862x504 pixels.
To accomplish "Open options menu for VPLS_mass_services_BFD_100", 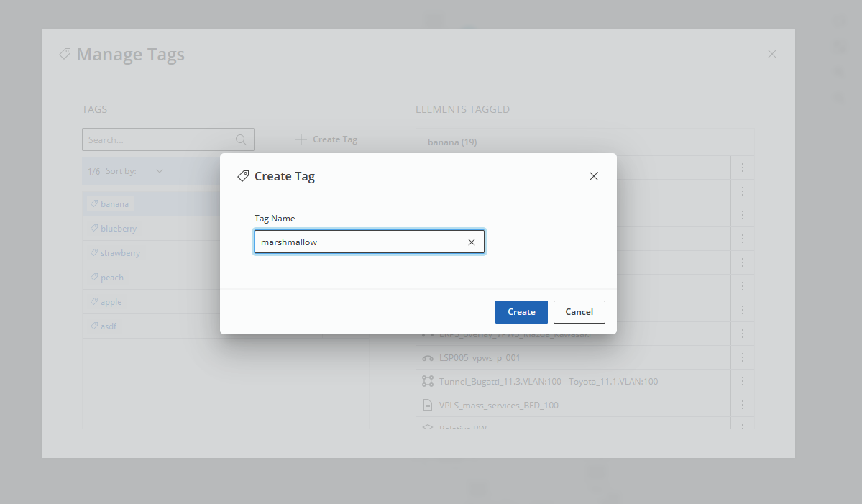I will point(743,405).
